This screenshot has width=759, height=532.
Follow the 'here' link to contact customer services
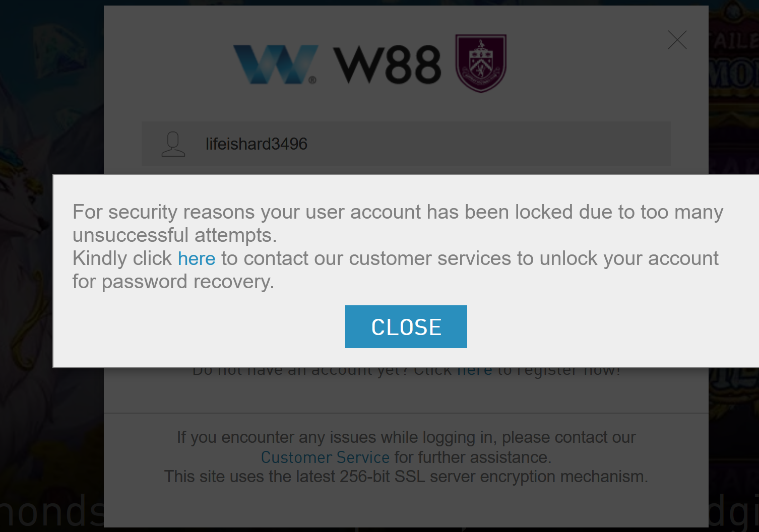click(x=197, y=258)
